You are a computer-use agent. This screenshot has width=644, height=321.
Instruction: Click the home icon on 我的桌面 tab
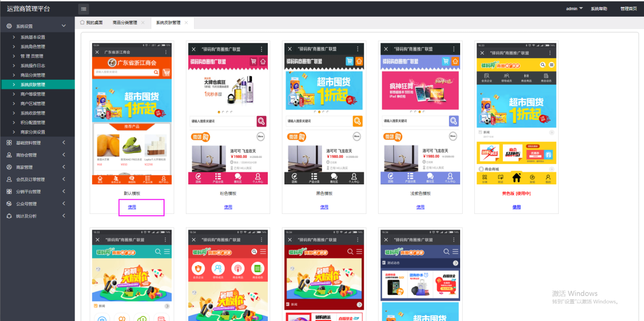click(82, 22)
